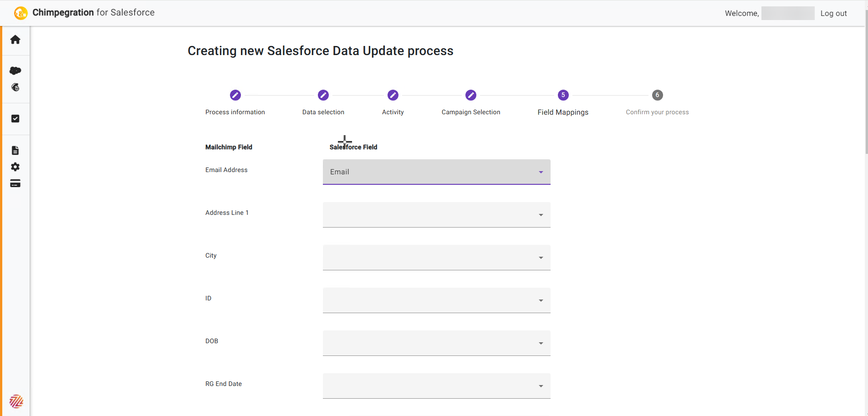Go to Confirm your process step label
The height and width of the screenshot is (416, 868).
(x=657, y=112)
